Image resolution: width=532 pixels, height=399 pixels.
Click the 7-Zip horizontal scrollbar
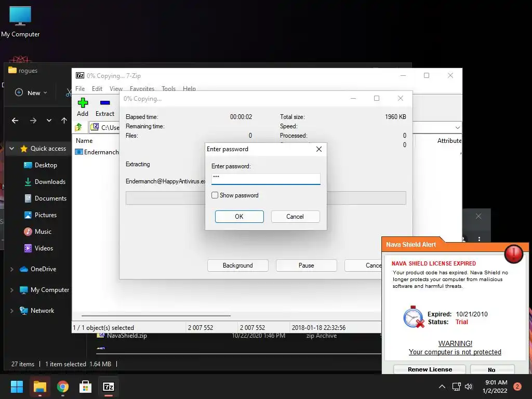156,315
